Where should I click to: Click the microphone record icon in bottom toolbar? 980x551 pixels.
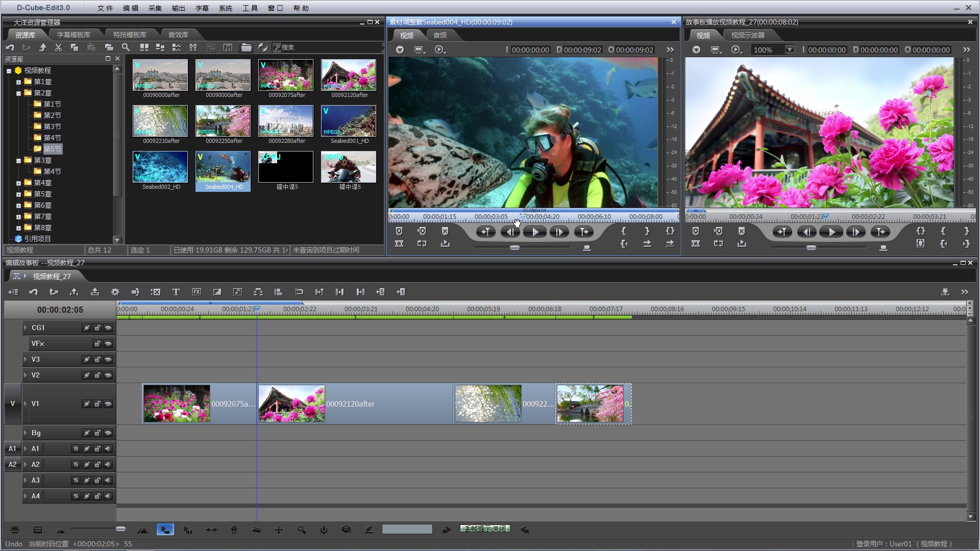(324, 530)
